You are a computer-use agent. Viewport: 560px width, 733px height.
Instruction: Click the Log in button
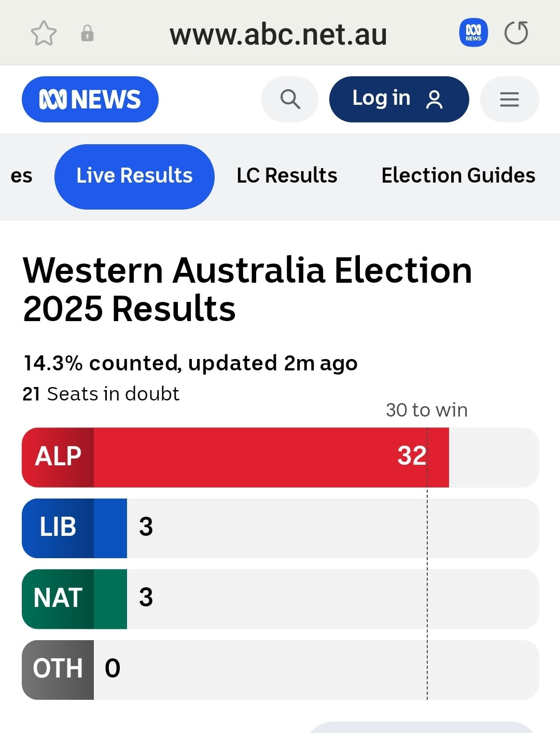[399, 99]
